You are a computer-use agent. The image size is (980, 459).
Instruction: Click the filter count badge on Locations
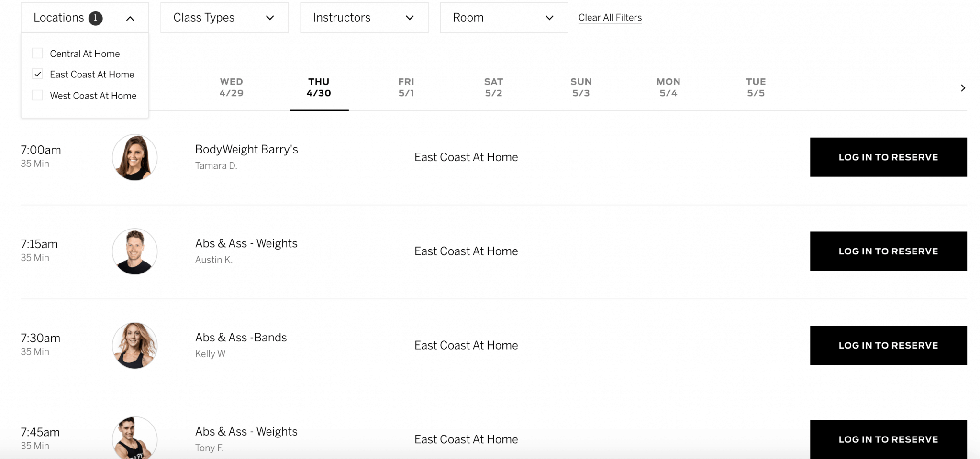(96, 18)
